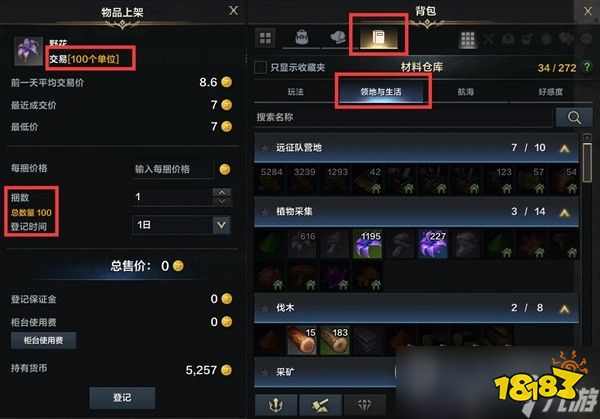600x419 pixels.
Task: Open the 1日 registration time dropdown
Action: (x=181, y=225)
